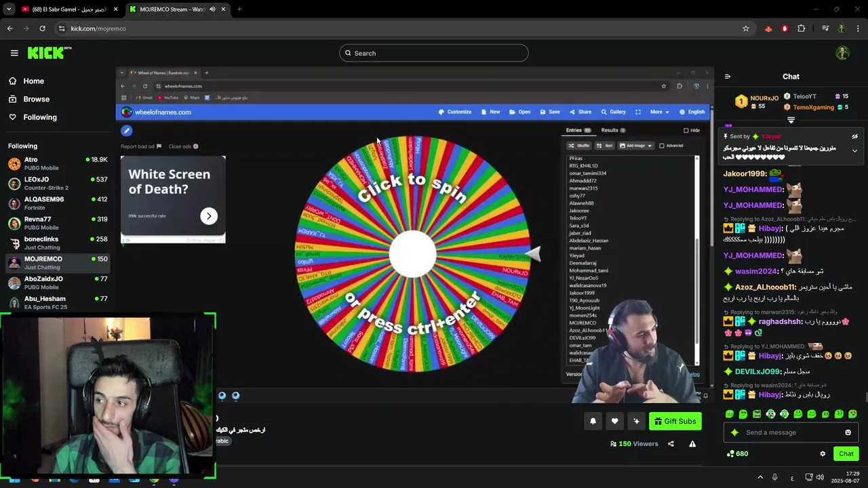Open the user profile avatar menu

pyautogui.click(x=842, y=53)
